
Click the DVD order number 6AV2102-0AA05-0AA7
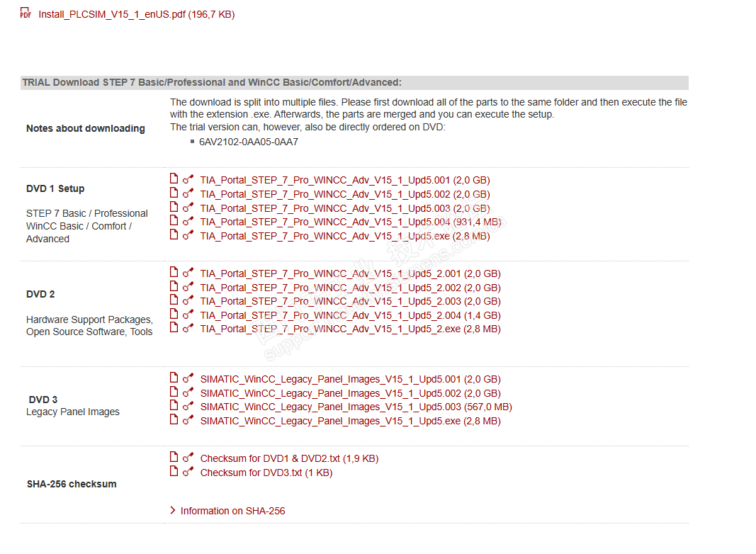click(249, 142)
